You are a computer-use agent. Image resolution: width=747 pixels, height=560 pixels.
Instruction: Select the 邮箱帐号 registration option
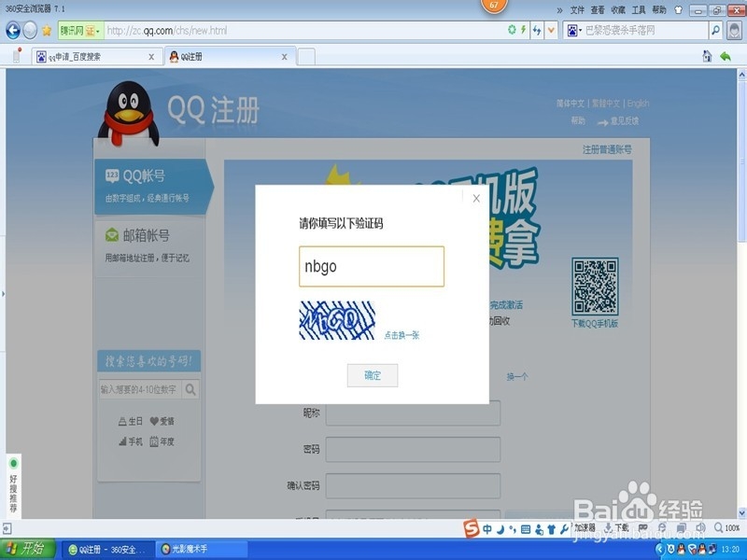tap(149, 246)
